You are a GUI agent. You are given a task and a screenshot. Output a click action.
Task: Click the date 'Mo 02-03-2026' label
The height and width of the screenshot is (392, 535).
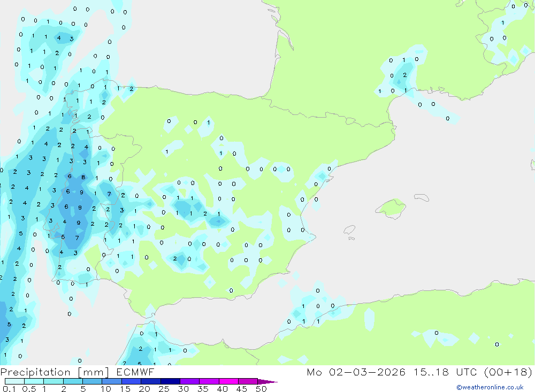356,372
